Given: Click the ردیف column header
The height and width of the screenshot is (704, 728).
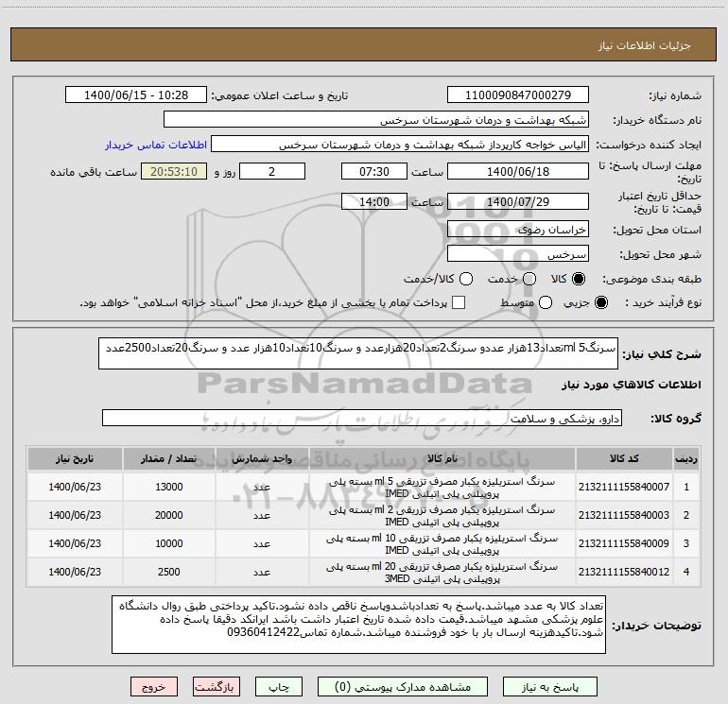Looking at the screenshot, I should tap(686, 458).
